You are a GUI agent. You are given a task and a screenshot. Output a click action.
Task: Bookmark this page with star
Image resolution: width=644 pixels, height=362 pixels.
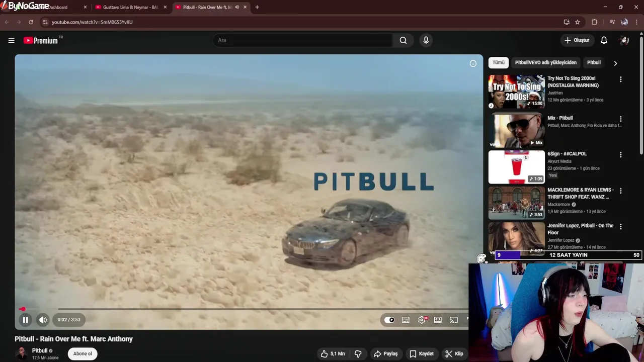(x=578, y=22)
